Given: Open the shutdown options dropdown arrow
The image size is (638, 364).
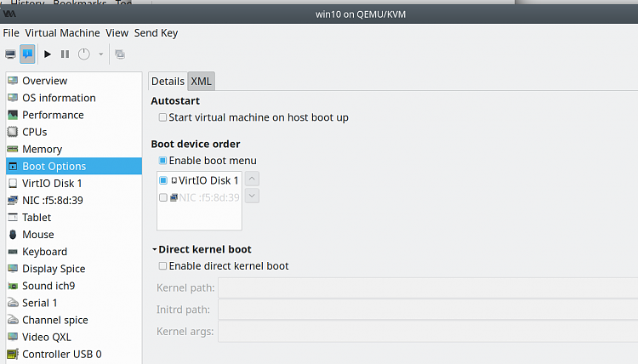Looking at the screenshot, I should coord(100,54).
